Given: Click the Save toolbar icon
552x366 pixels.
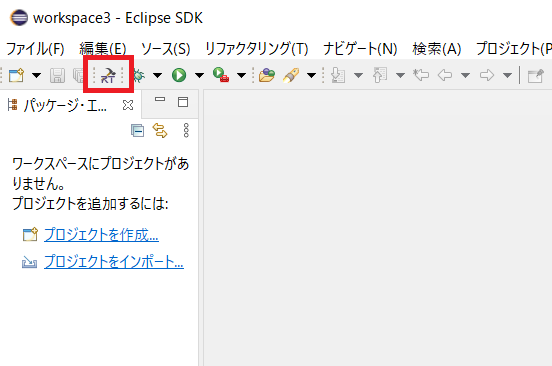Looking at the screenshot, I should coord(57,75).
